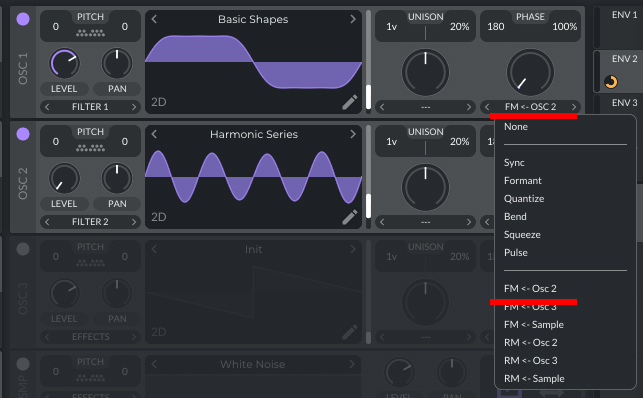Click the OSC 2 LEVEL knob
The image size is (643, 398).
(x=64, y=179)
